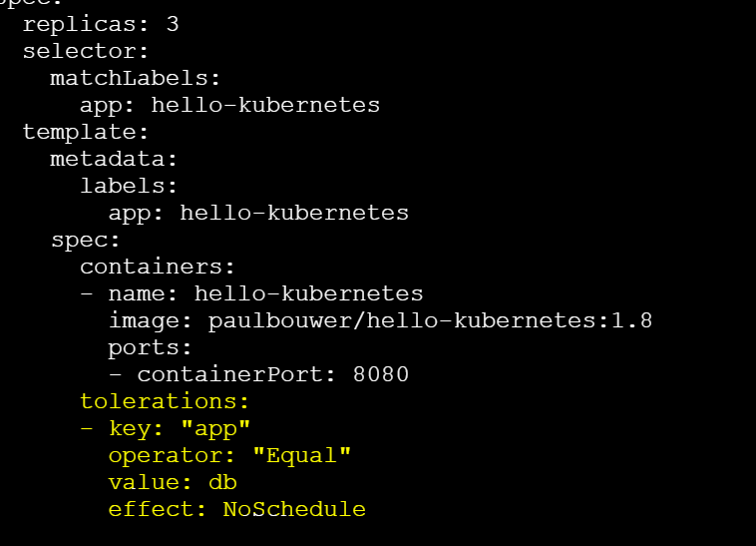Click the 'selector:' line
The image size is (756, 546).
click(86, 50)
